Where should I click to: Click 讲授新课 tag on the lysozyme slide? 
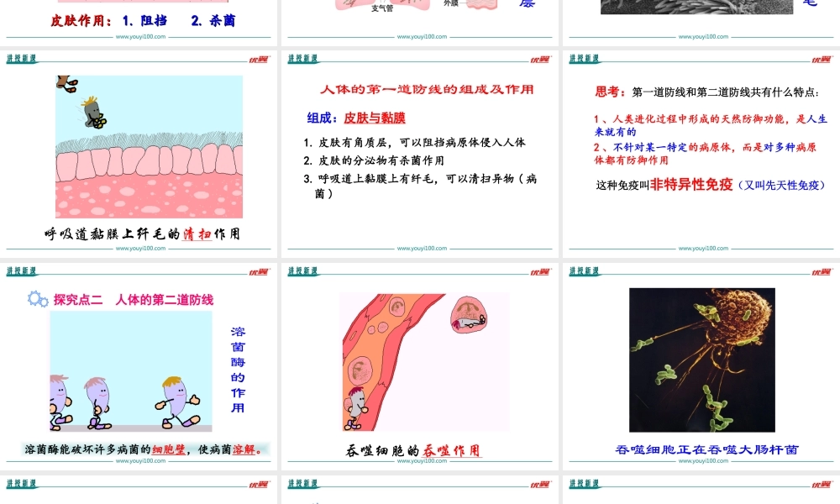[21, 271]
